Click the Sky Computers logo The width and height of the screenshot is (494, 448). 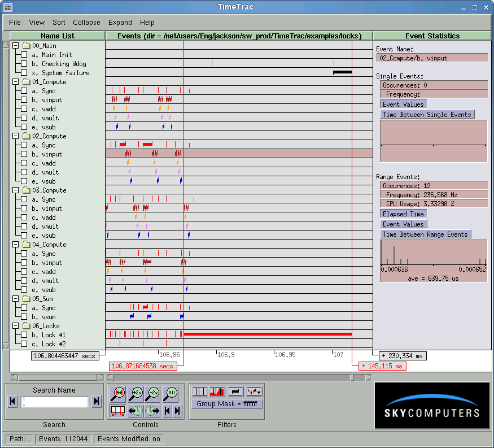(432, 406)
